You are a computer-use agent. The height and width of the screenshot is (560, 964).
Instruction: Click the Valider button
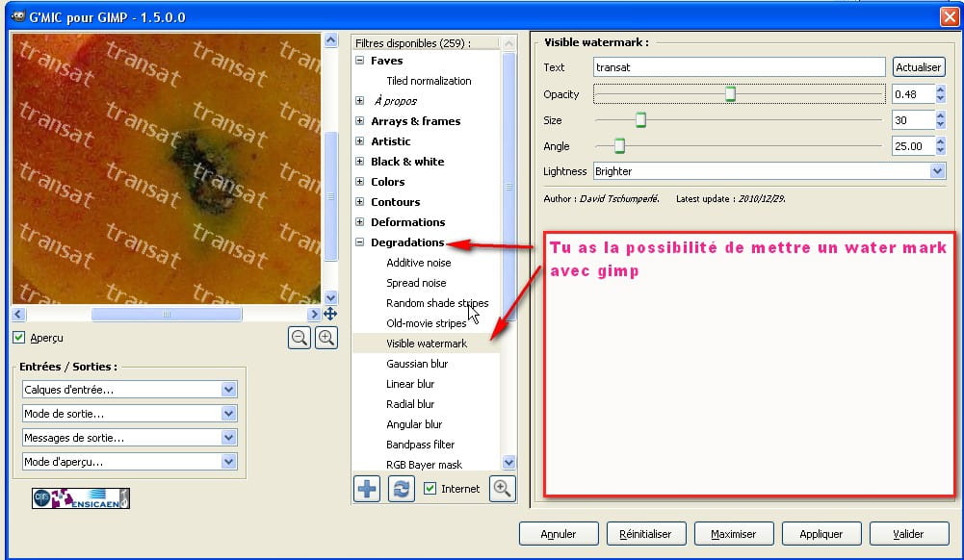(909, 534)
